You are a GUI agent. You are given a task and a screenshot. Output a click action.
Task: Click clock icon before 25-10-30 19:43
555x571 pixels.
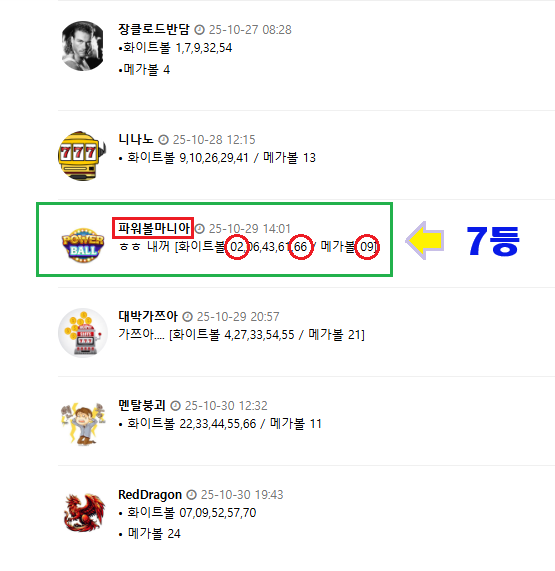192,495
